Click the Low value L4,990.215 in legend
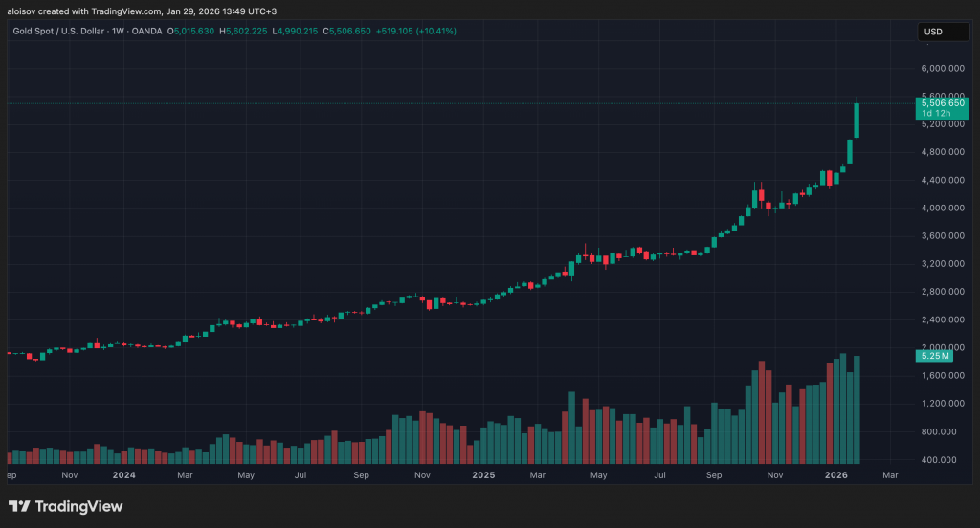 pyautogui.click(x=296, y=32)
